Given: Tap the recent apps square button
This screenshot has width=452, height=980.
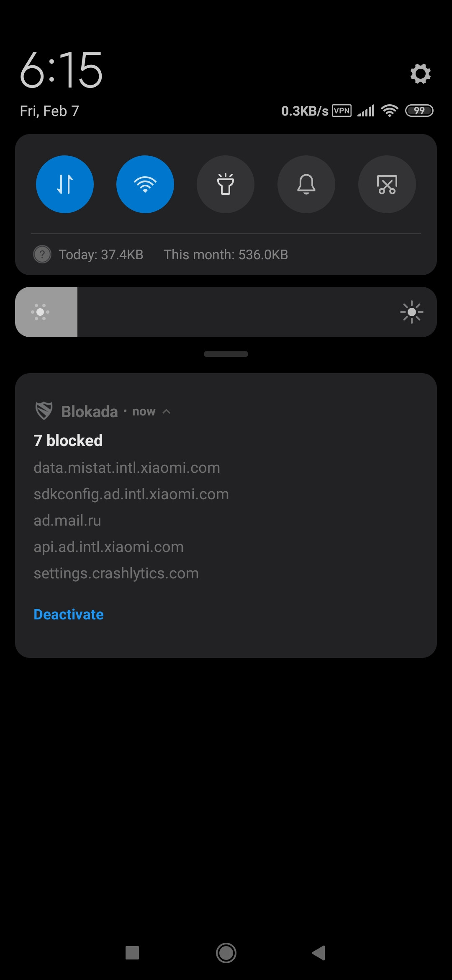Looking at the screenshot, I should [x=132, y=953].
